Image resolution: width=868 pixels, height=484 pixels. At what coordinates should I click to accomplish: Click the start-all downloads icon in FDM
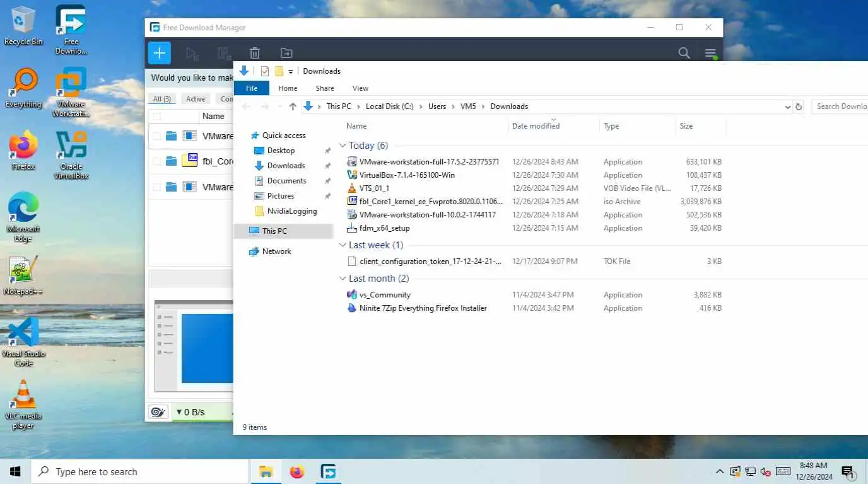point(192,54)
